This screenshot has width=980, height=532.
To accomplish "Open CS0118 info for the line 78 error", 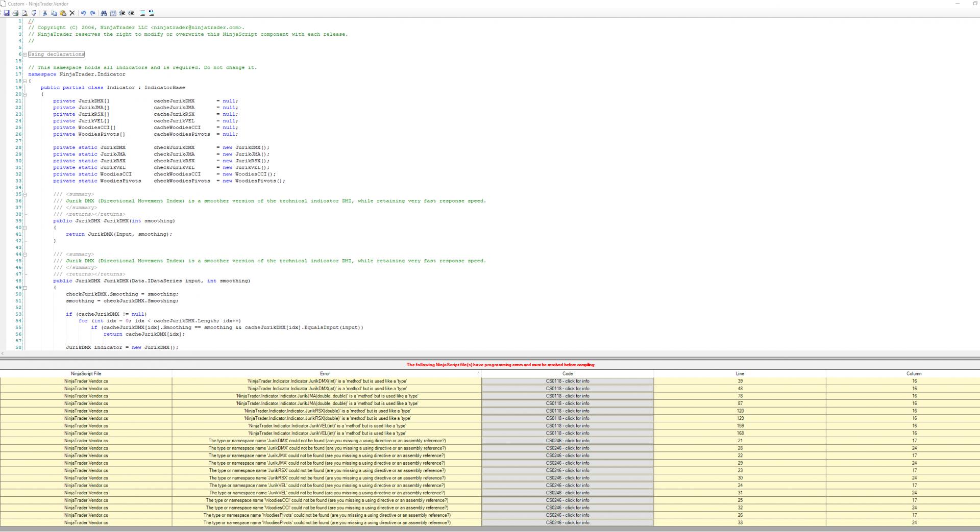I will coord(568,396).
